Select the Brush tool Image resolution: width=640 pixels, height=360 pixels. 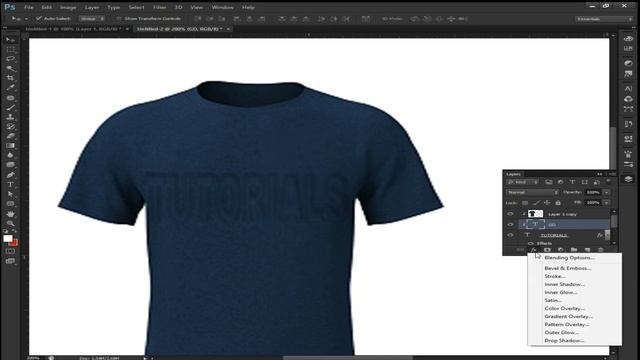(x=11, y=108)
